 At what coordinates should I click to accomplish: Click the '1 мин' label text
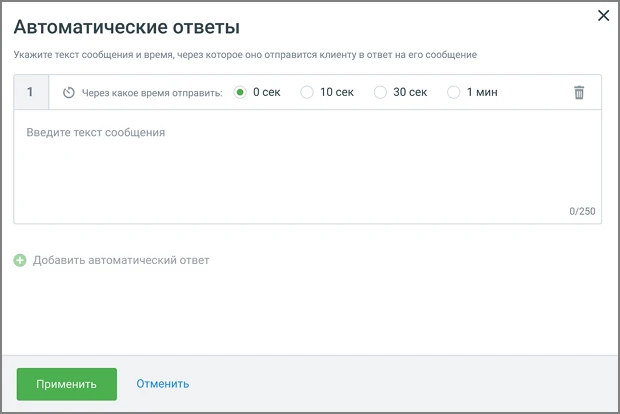click(482, 92)
